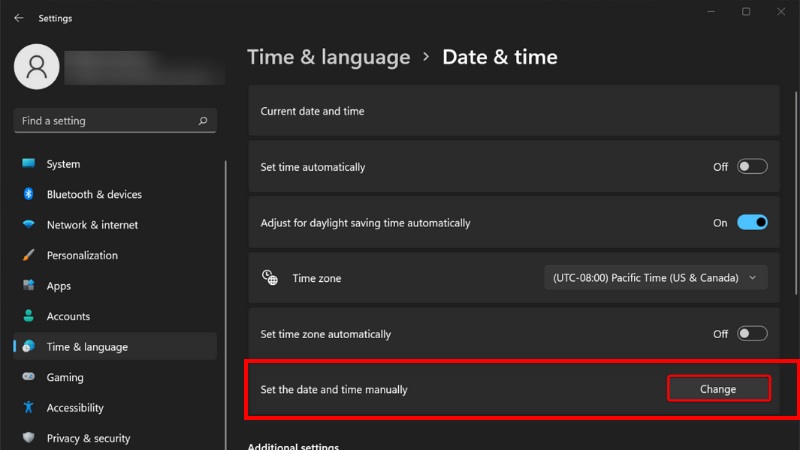Viewport: 800px width, 450px height.
Task: Click the Bluetooth & devices icon
Action: (x=29, y=194)
